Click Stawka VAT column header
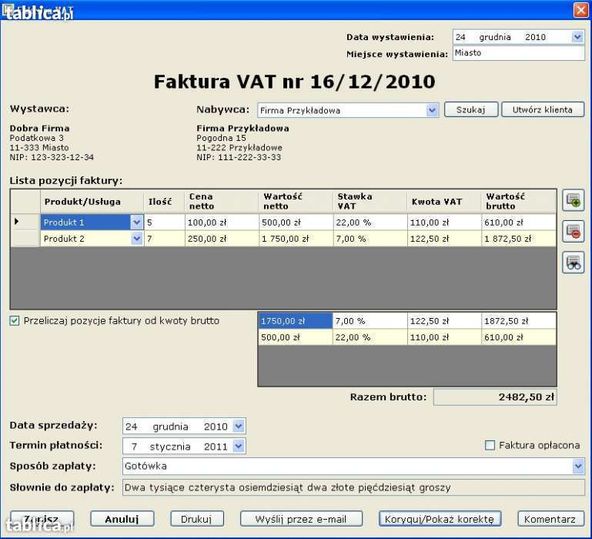Viewport: 592px width, 539px height. [x=370, y=202]
